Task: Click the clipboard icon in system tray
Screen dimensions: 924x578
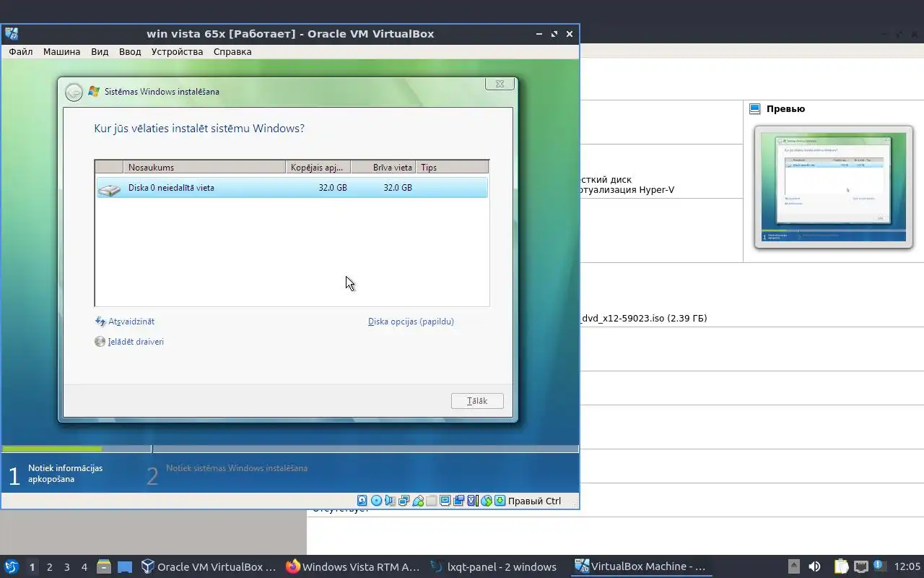Action: coord(841,566)
